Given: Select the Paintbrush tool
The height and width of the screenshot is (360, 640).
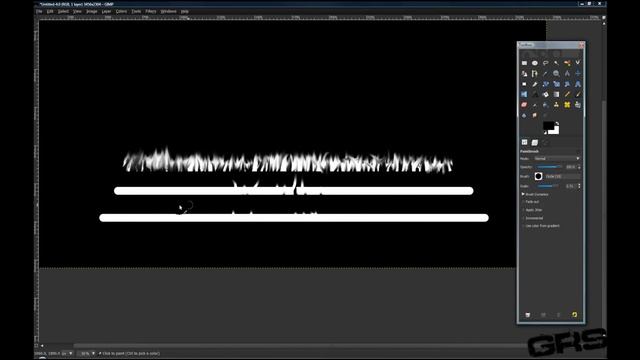Looking at the screenshot, I should [578, 94].
